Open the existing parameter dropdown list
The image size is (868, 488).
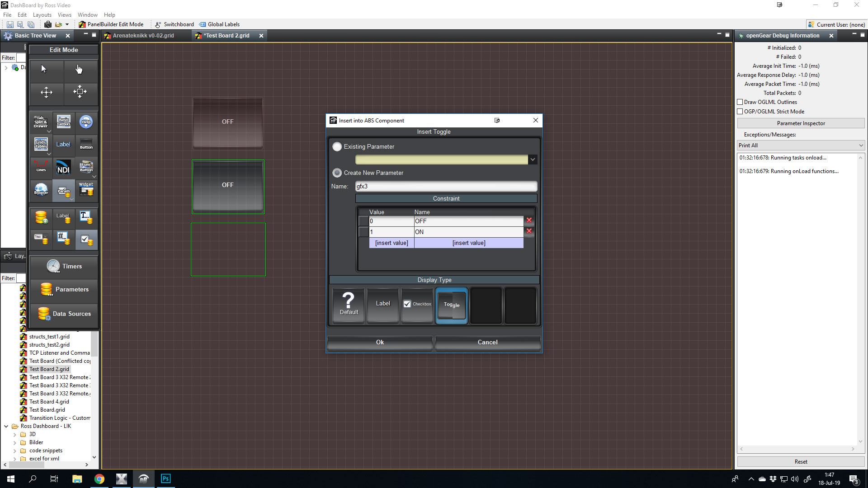(533, 160)
